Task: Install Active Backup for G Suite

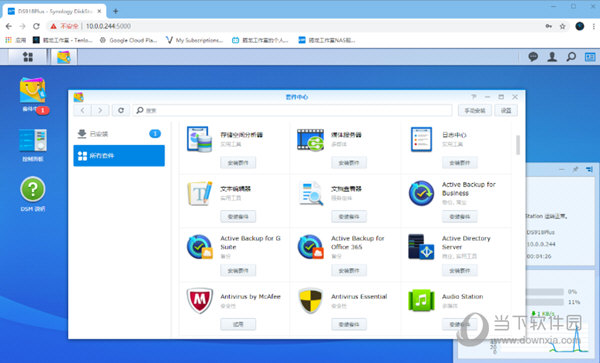Action: [x=238, y=270]
